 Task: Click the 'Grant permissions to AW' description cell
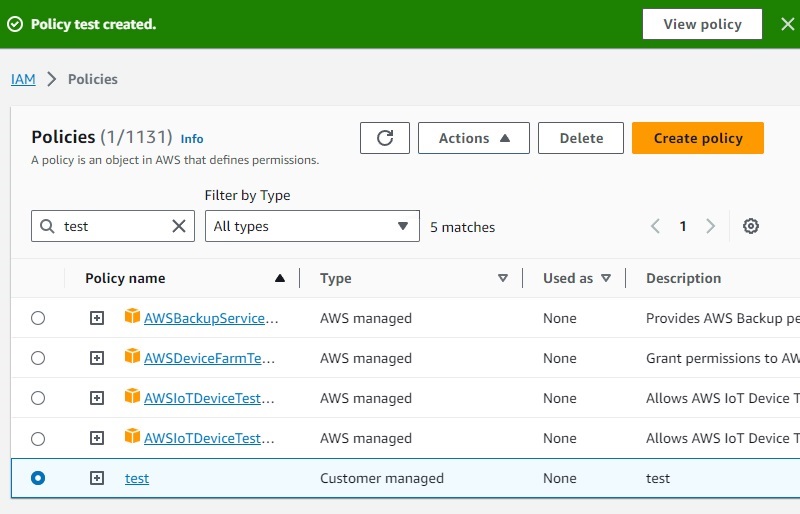coord(722,358)
